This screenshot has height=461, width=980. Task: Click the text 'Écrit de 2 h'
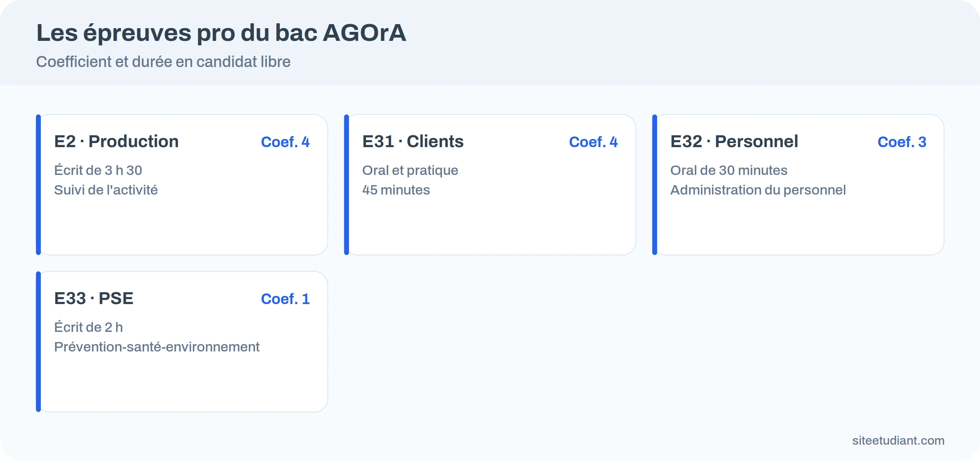tap(89, 327)
